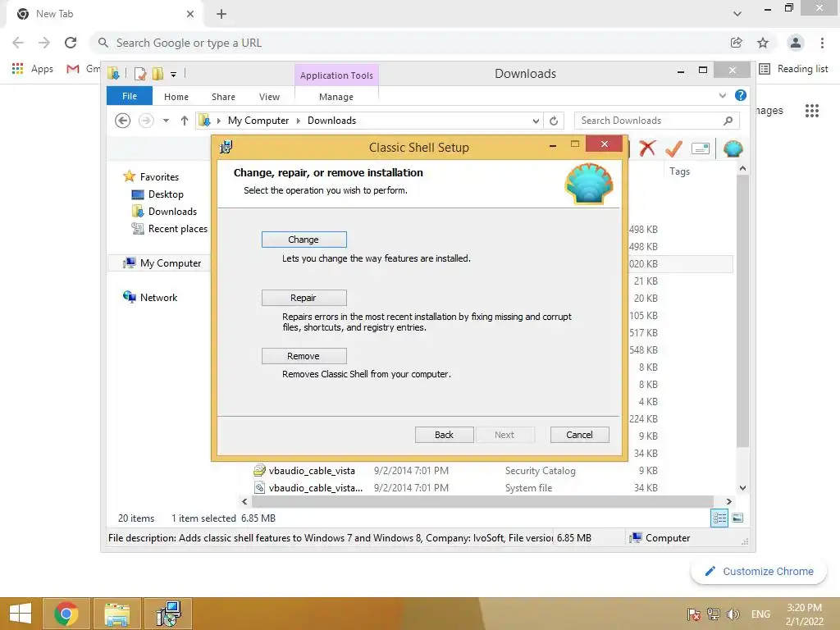Click the red X delete toolbar icon

pos(647,148)
